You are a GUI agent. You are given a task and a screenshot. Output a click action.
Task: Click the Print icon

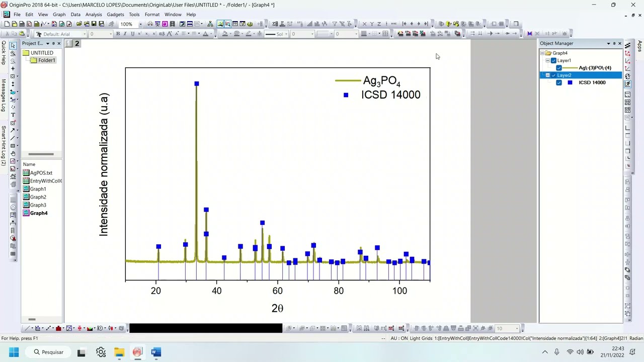150,24
